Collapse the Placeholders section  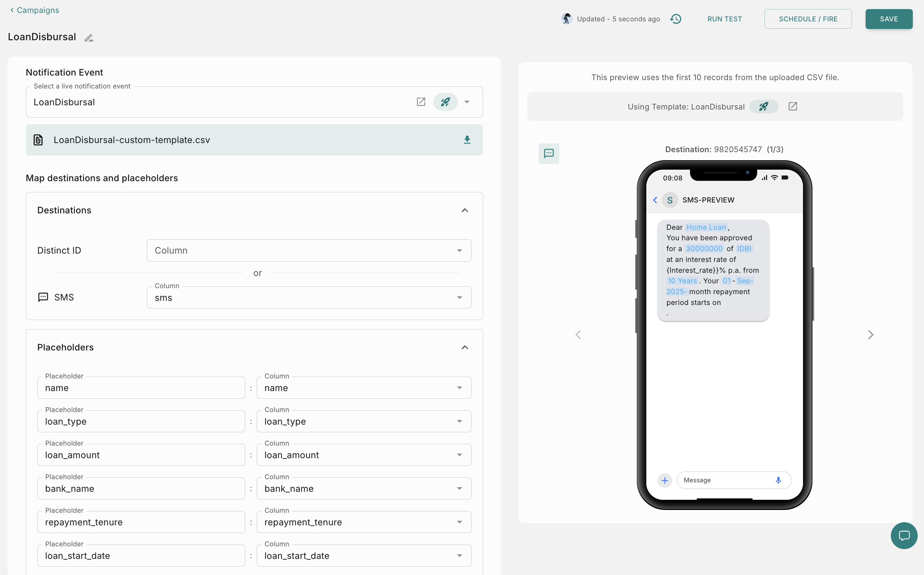[x=464, y=347]
